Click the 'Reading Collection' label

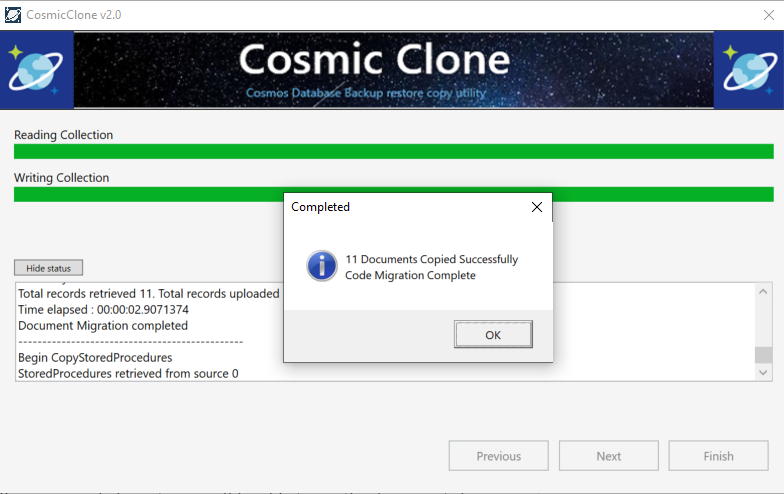64,135
